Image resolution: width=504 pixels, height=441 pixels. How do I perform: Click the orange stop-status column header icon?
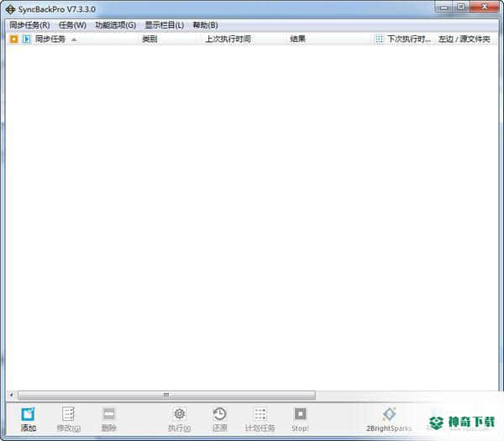13,39
